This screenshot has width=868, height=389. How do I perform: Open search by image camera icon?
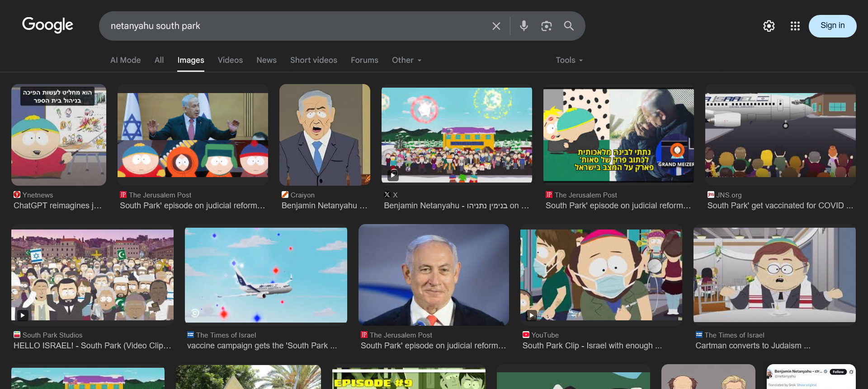[546, 26]
